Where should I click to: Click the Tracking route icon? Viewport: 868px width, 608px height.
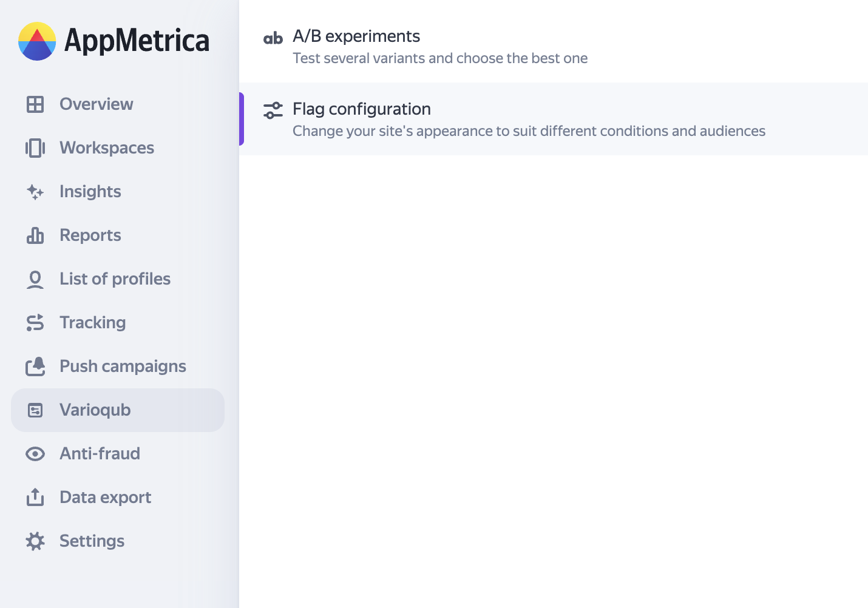point(35,323)
